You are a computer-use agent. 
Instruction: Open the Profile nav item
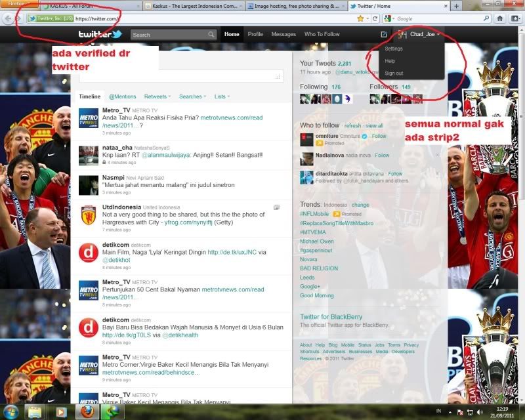click(x=255, y=34)
